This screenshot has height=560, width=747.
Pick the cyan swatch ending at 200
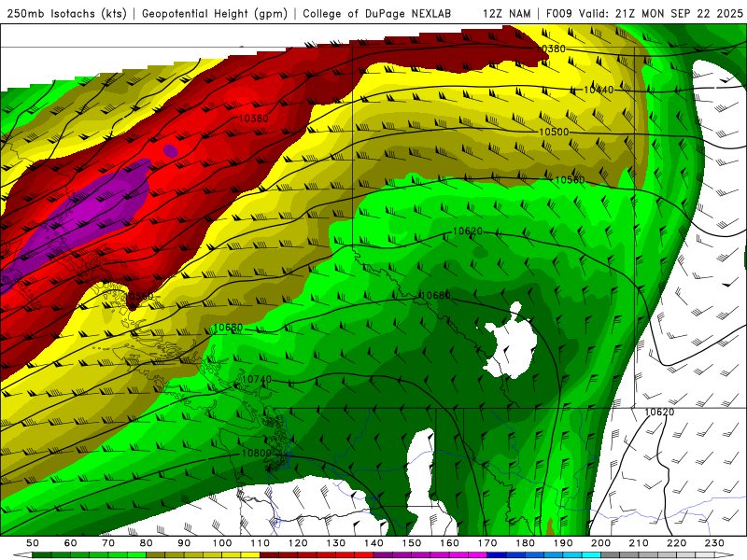point(591,555)
